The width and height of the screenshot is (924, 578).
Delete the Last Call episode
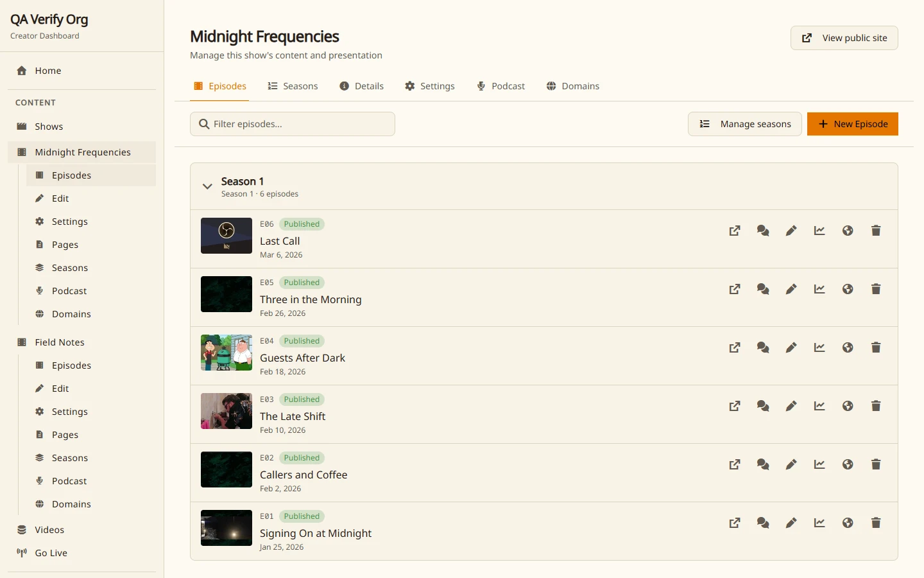coord(876,231)
